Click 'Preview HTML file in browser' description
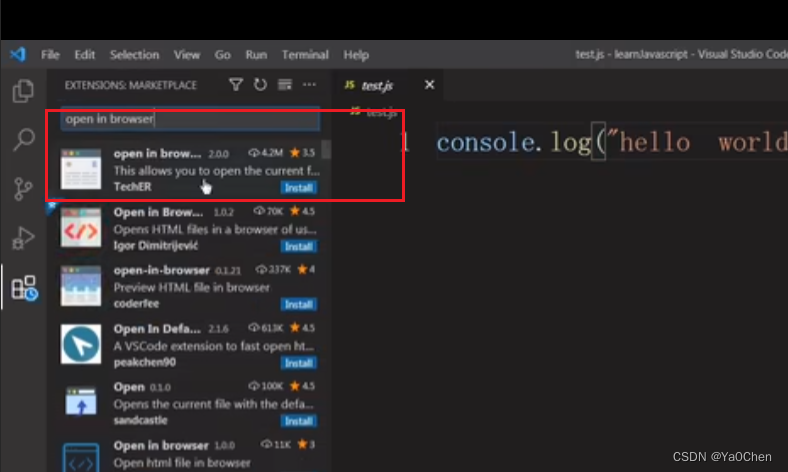 (191, 288)
